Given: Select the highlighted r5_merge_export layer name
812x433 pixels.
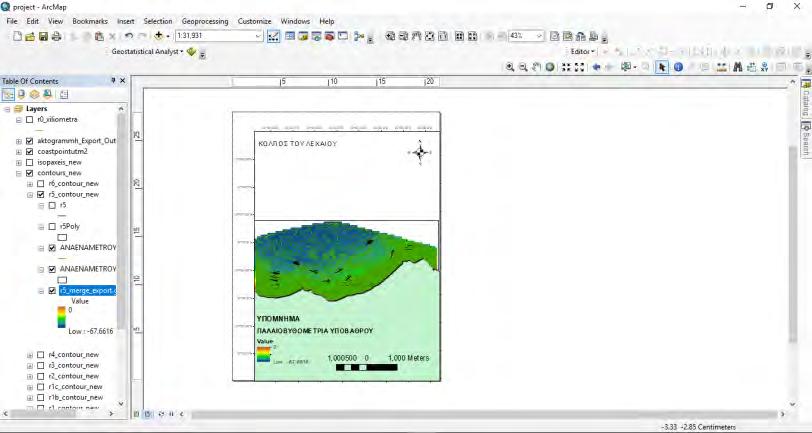Looking at the screenshot, I should click(x=88, y=291).
